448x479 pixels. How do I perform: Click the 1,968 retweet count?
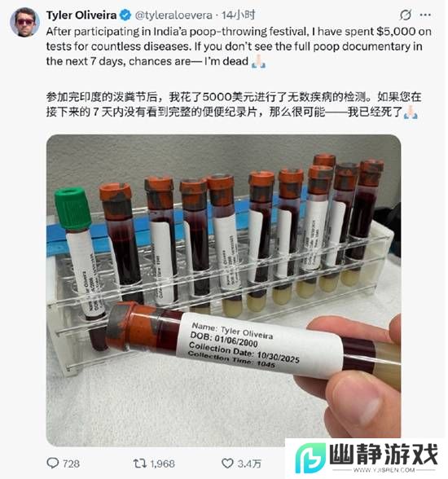point(162,464)
